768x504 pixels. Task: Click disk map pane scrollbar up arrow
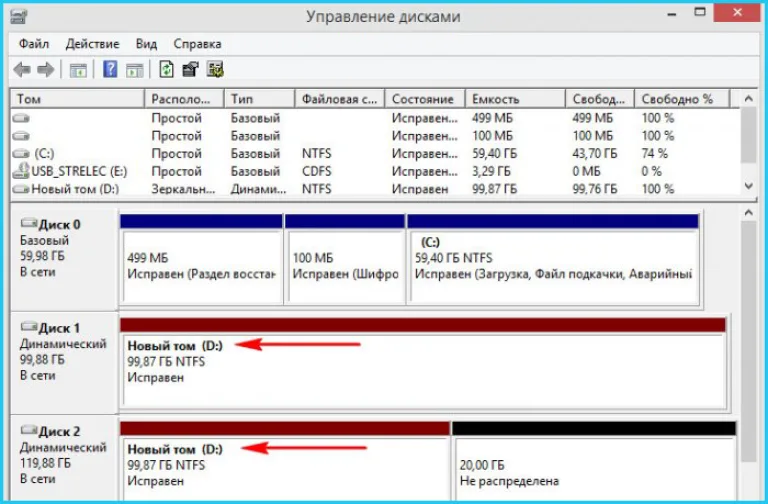coord(748,212)
